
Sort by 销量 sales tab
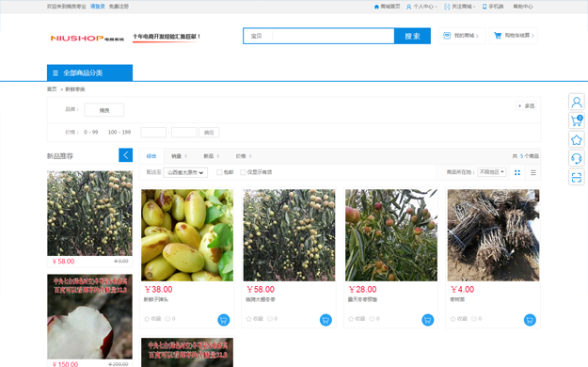pyautogui.click(x=179, y=156)
